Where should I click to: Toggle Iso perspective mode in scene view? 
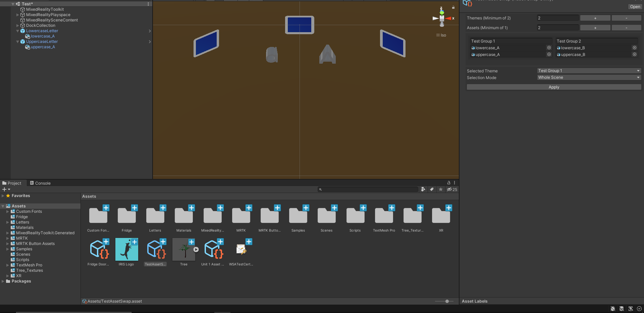click(x=441, y=35)
